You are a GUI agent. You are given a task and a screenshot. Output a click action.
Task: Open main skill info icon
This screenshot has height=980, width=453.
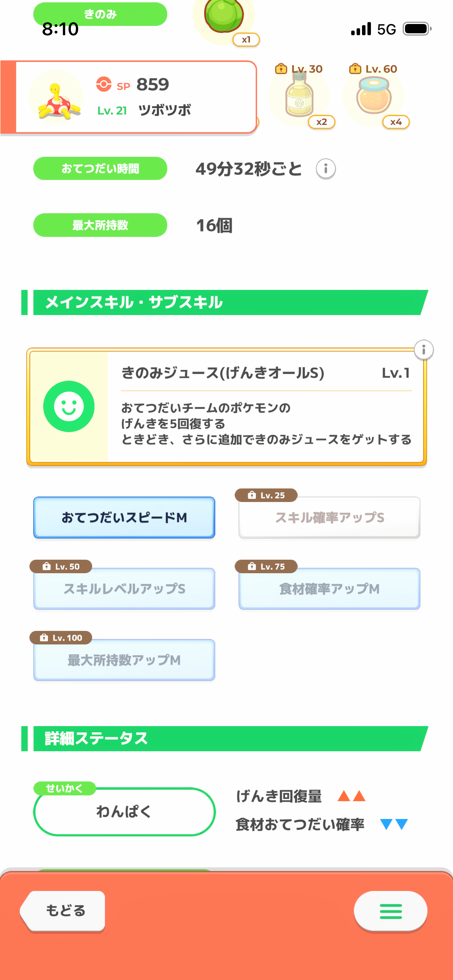pos(424,350)
